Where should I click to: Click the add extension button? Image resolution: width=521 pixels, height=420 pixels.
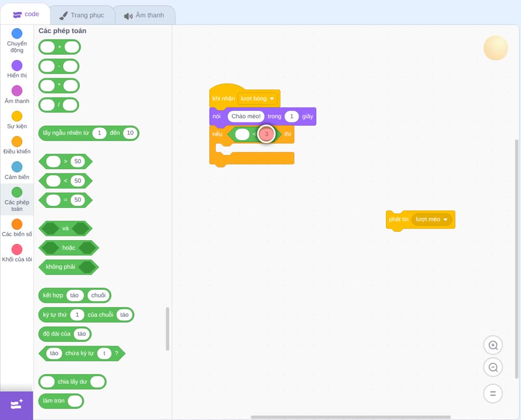(x=17, y=405)
